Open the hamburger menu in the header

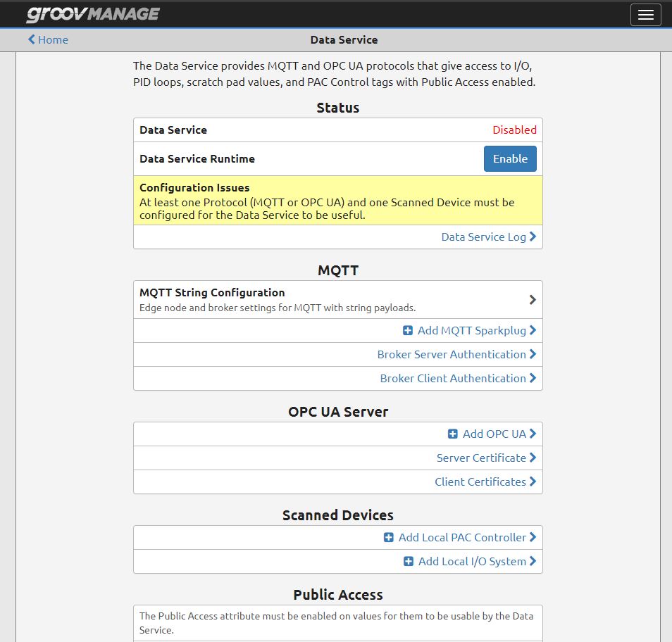pyautogui.click(x=645, y=15)
